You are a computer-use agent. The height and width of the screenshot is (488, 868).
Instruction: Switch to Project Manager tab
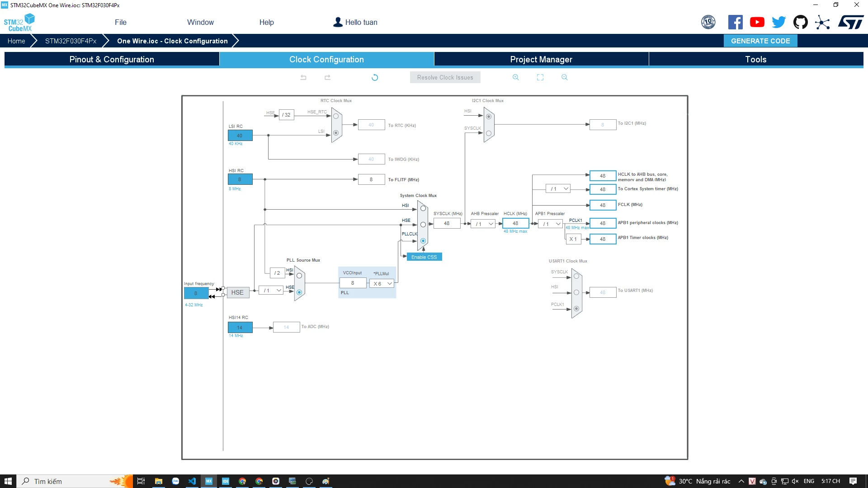tap(541, 59)
